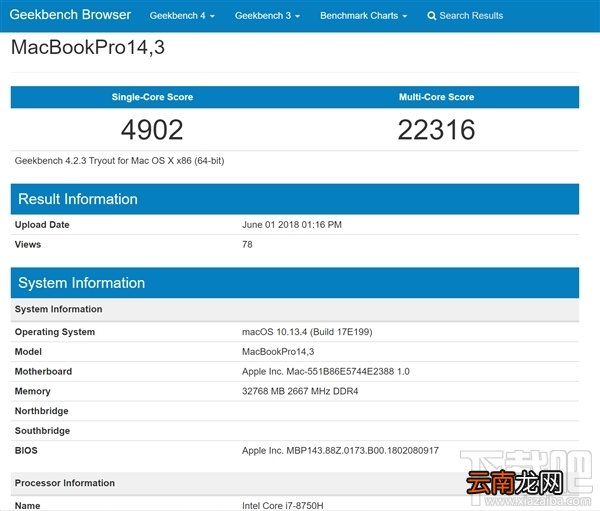Select the Model value MacBookPro14,3

point(278,352)
